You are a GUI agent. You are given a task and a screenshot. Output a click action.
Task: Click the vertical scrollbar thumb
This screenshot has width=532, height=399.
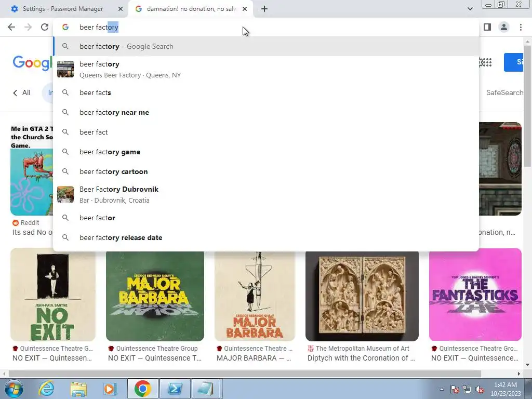pyautogui.click(x=527, y=105)
